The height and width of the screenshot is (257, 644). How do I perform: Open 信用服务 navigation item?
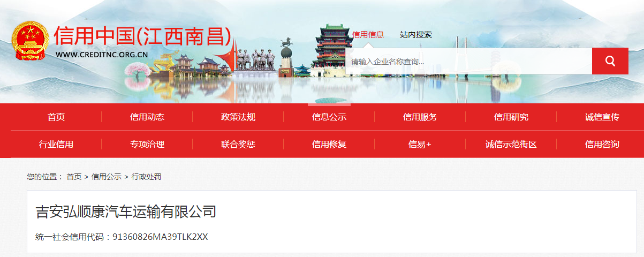tap(420, 117)
